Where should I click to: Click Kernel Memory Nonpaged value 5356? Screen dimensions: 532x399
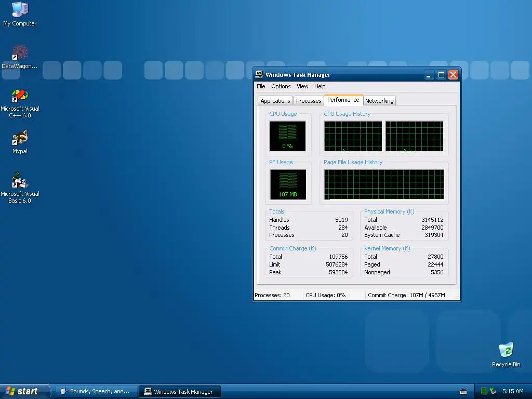(x=437, y=272)
